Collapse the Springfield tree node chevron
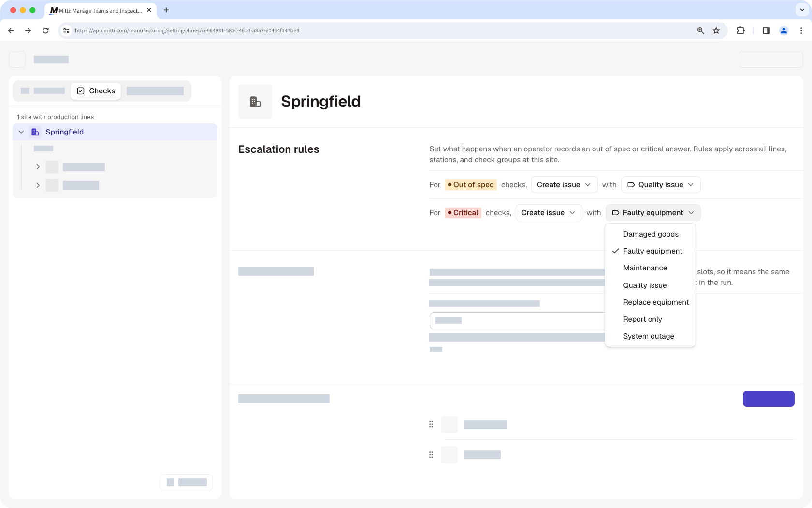 click(21, 132)
